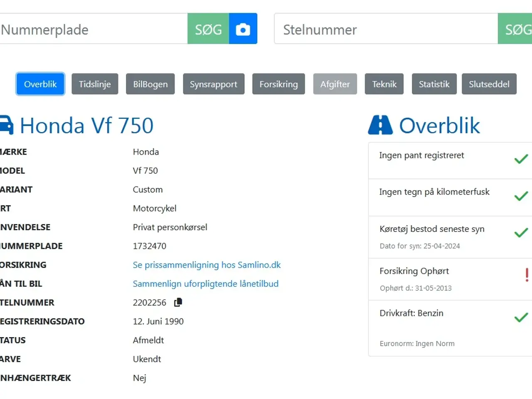This screenshot has height=399, width=532.
Task: Click green checkmark for Drivkraft: Benzin
Action: click(x=521, y=317)
